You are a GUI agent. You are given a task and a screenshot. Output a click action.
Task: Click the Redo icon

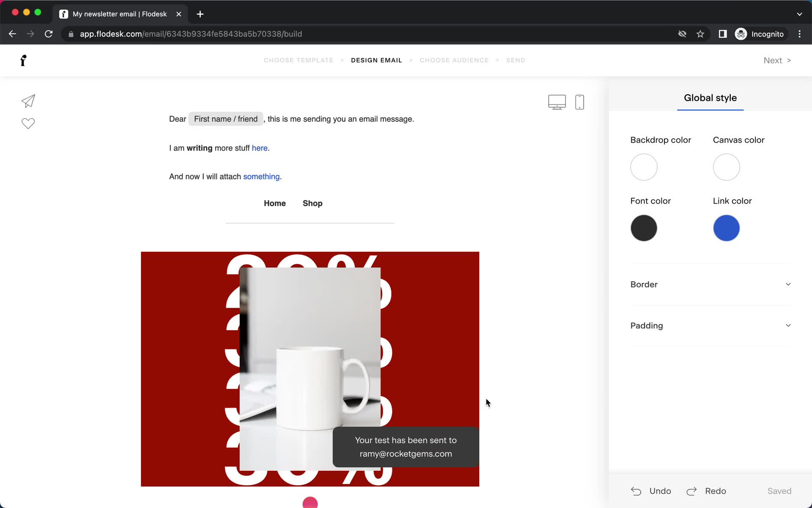click(x=692, y=491)
